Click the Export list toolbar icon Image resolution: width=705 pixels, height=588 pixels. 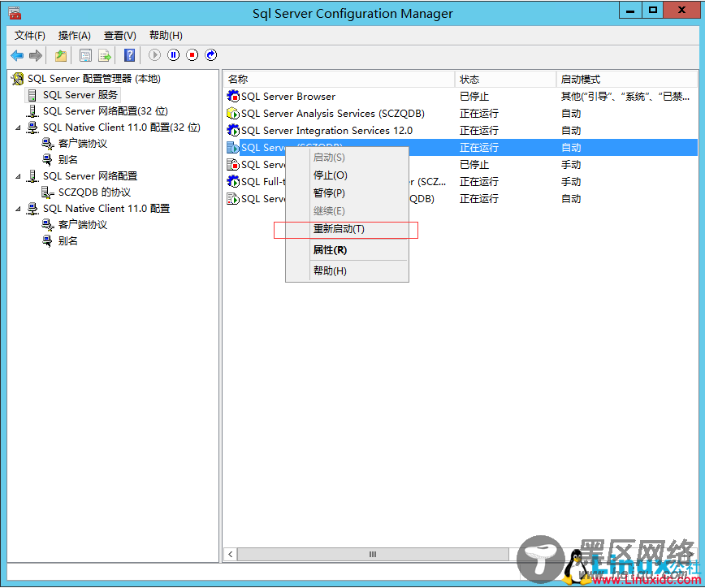105,55
